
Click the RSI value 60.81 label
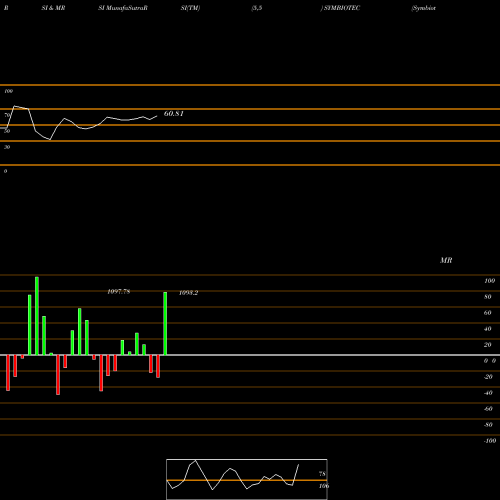point(174,114)
